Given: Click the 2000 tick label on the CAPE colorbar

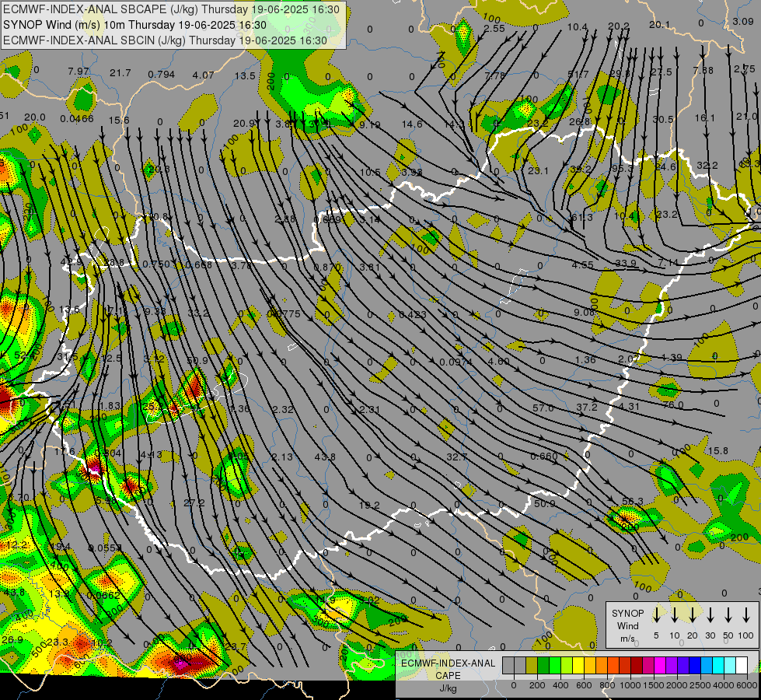Looking at the screenshot, I should tap(677, 685).
